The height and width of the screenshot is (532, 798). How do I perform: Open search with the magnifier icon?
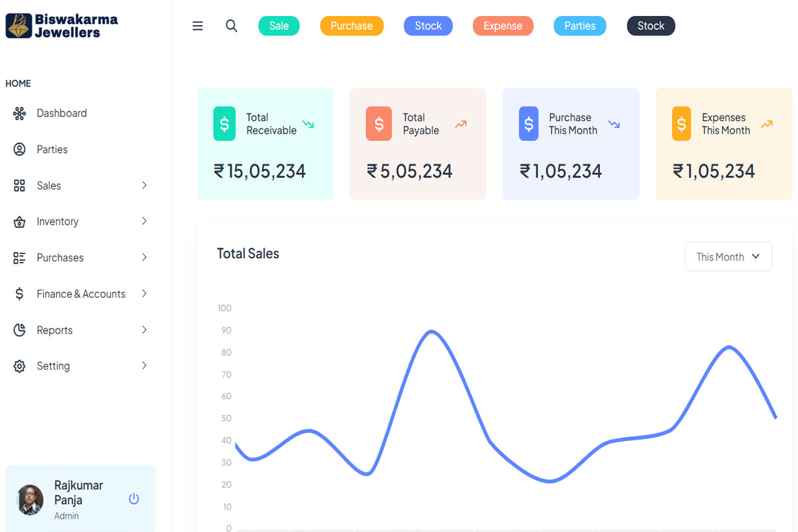click(231, 26)
